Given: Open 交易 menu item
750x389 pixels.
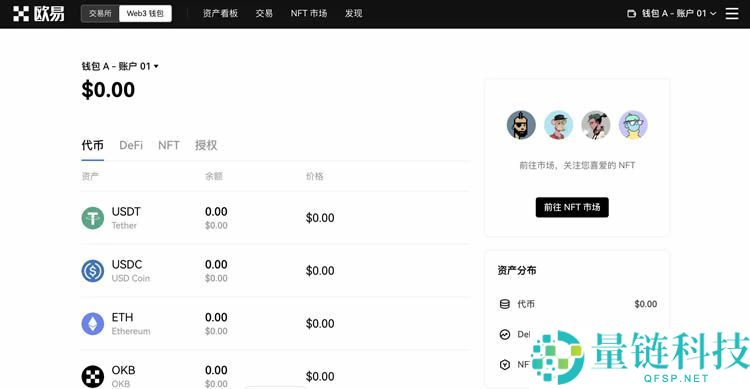Looking at the screenshot, I should point(264,13).
